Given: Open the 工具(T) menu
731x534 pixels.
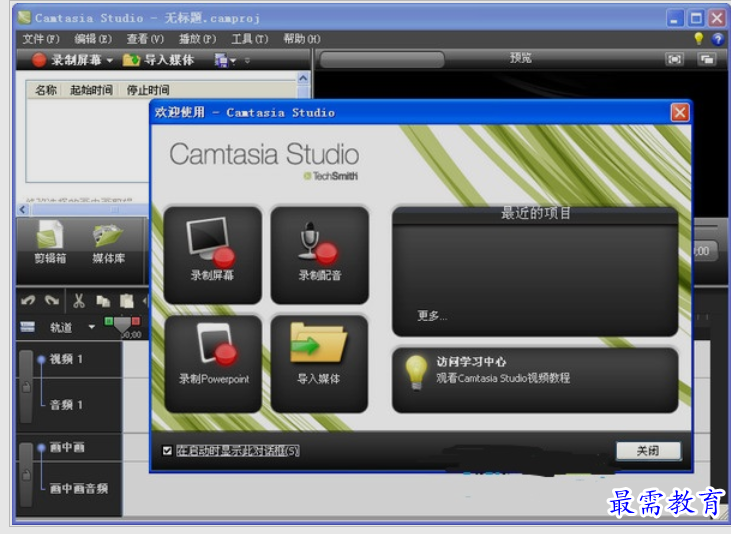Looking at the screenshot, I should 249,39.
